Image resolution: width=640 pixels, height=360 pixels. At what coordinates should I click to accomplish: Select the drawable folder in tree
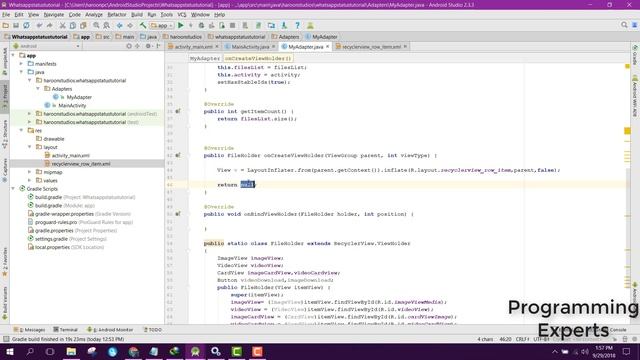tap(53, 139)
